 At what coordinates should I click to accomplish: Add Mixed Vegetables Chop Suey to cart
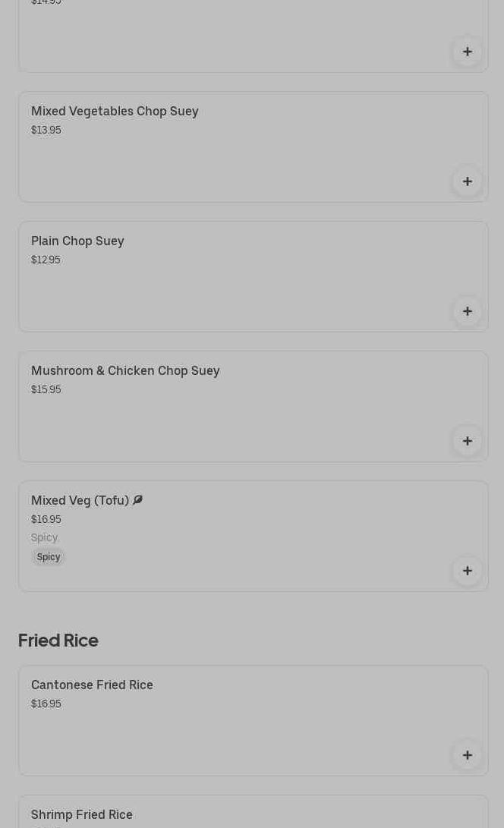pos(467,181)
